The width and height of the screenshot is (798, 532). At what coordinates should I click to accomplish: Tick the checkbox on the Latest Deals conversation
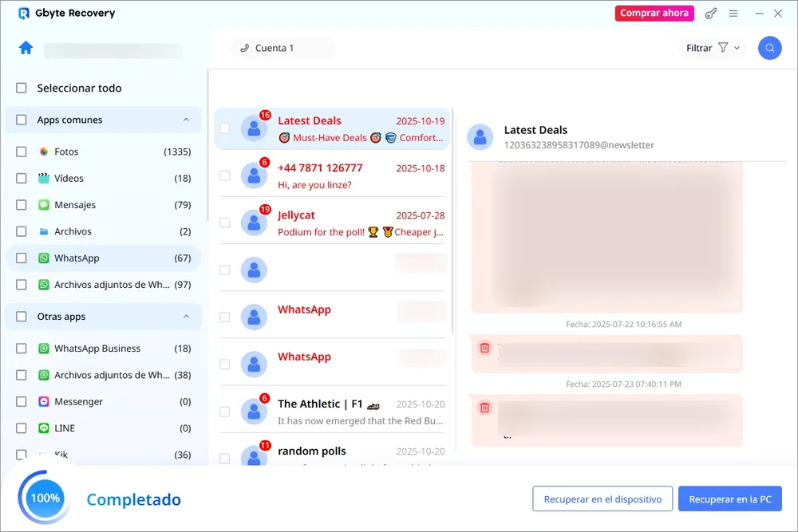pos(224,128)
